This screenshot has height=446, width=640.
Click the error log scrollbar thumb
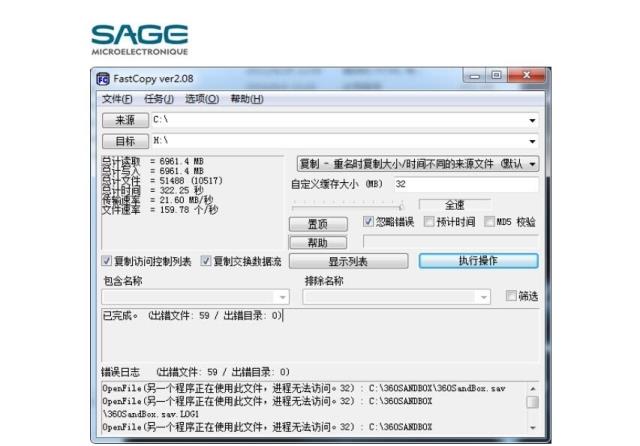532,402
